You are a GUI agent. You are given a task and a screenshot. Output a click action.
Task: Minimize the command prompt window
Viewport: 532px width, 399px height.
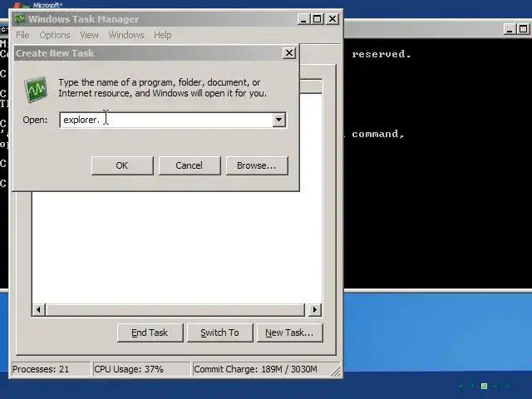click(x=510, y=29)
